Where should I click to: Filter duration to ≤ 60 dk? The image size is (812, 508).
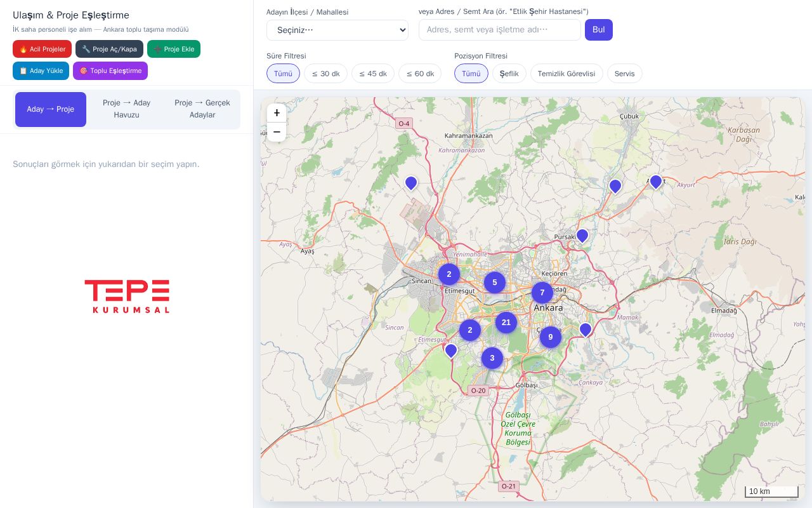[x=420, y=74]
